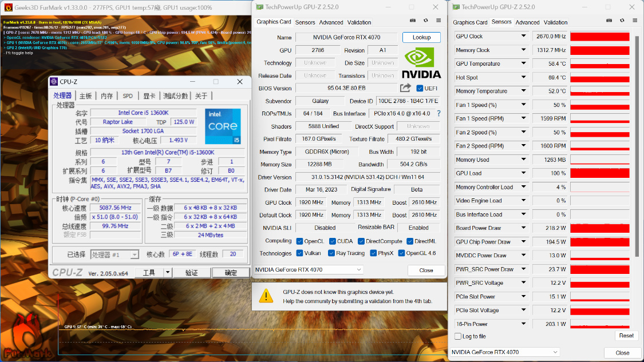The width and height of the screenshot is (644, 362).
Task: Click the Sensors window vertical scrollbar
Action: 637,146
